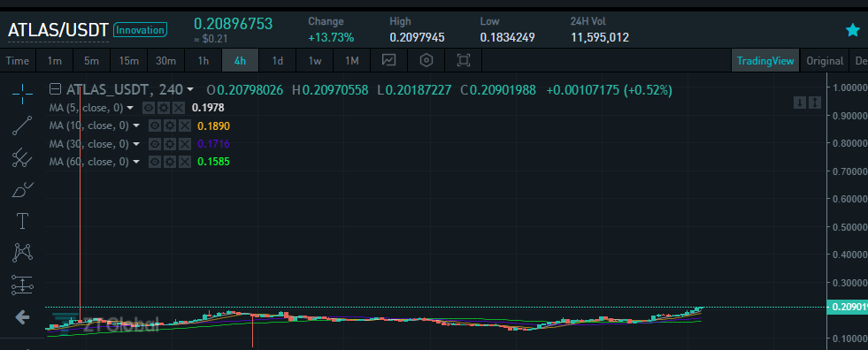Image resolution: width=868 pixels, height=350 pixels.
Task: Open settings for MA 10 indicator
Action: click(170, 126)
